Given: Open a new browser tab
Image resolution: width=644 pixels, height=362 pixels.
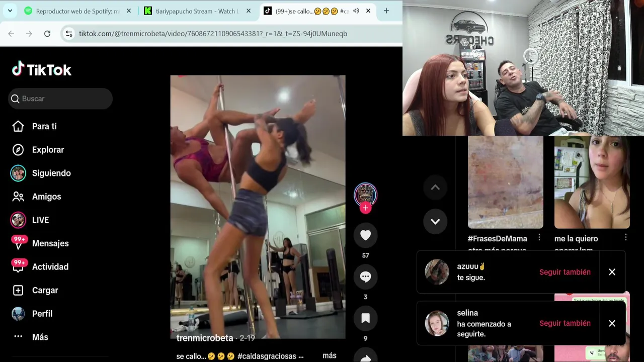Looking at the screenshot, I should (x=386, y=11).
